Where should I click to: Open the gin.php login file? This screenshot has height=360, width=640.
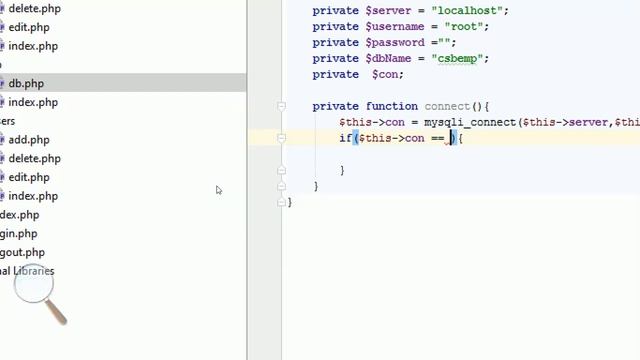coord(19,233)
